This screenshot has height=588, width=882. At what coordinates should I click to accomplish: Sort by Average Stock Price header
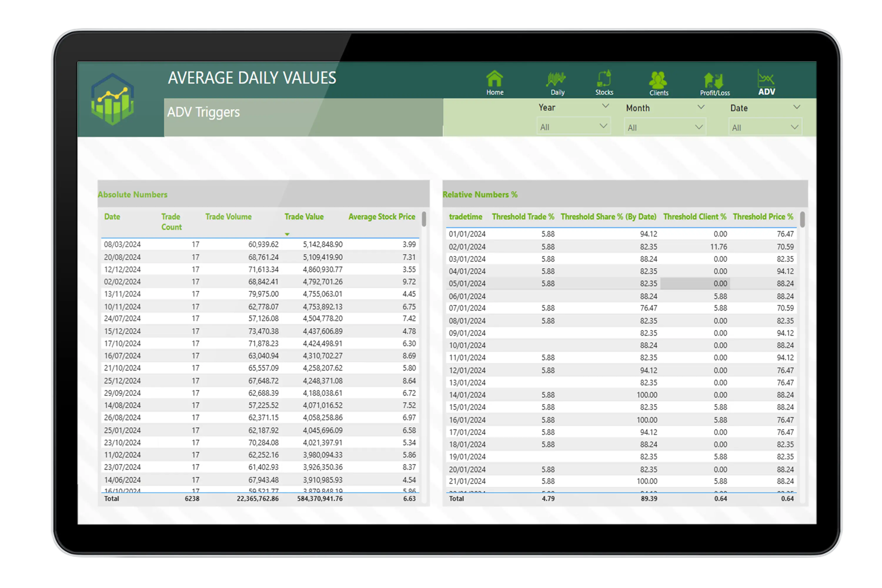381,217
